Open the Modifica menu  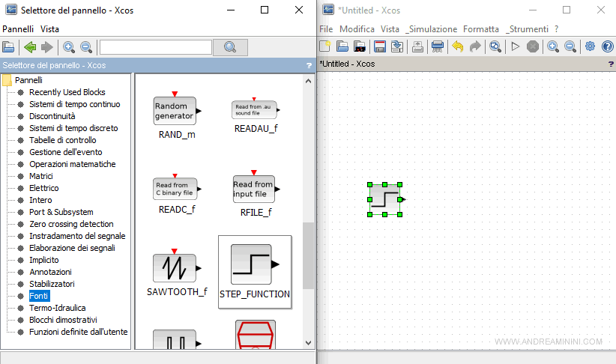(x=357, y=29)
